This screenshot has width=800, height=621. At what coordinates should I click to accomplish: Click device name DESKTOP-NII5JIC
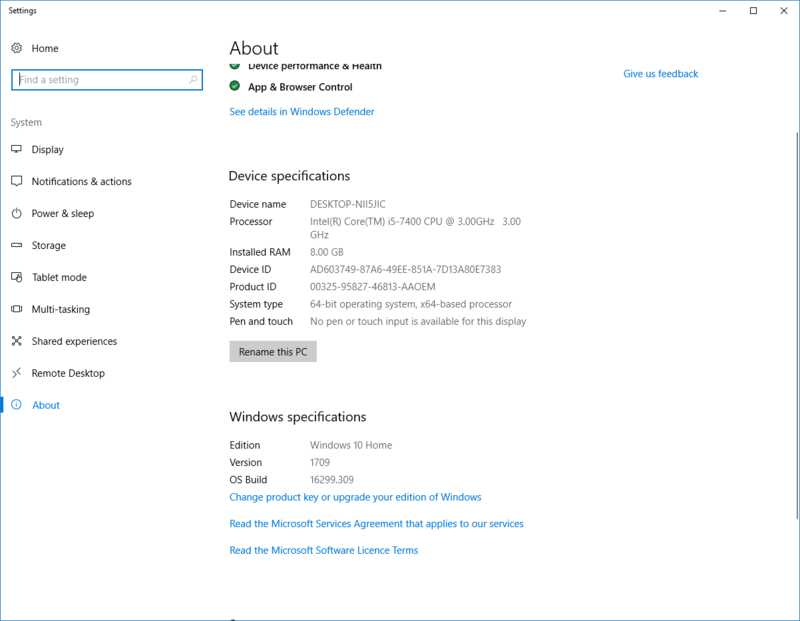point(347,204)
